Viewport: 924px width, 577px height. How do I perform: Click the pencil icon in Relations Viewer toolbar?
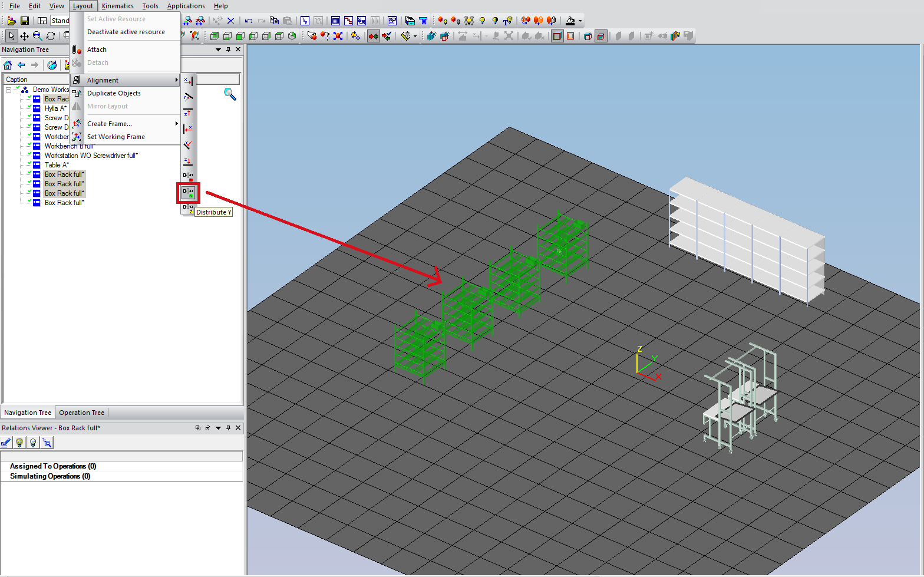click(6, 443)
